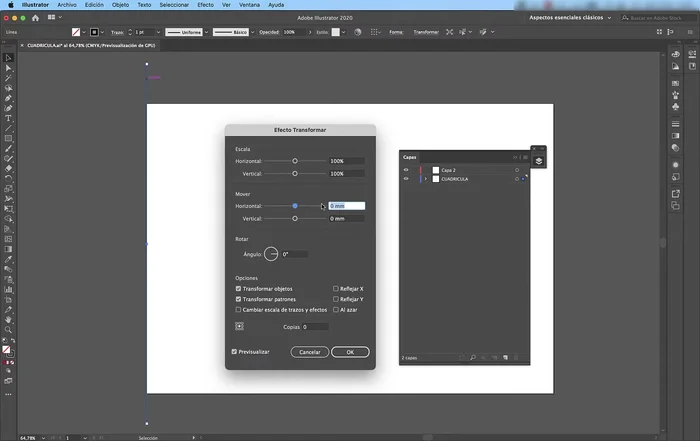700x441 pixels.
Task: Click the Cancelar button
Action: click(310, 352)
